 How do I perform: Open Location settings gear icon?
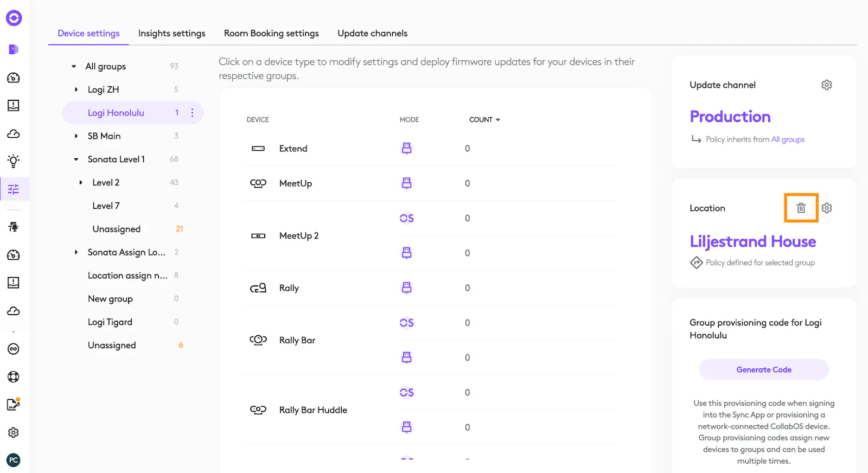click(826, 208)
